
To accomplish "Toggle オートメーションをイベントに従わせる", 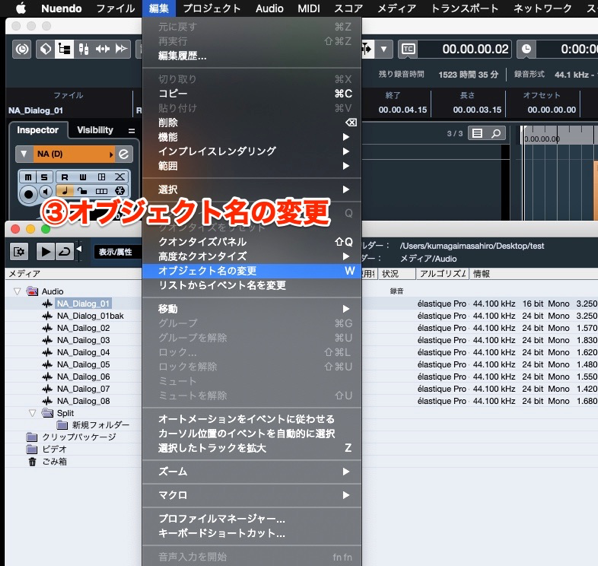I will [x=251, y=419].
